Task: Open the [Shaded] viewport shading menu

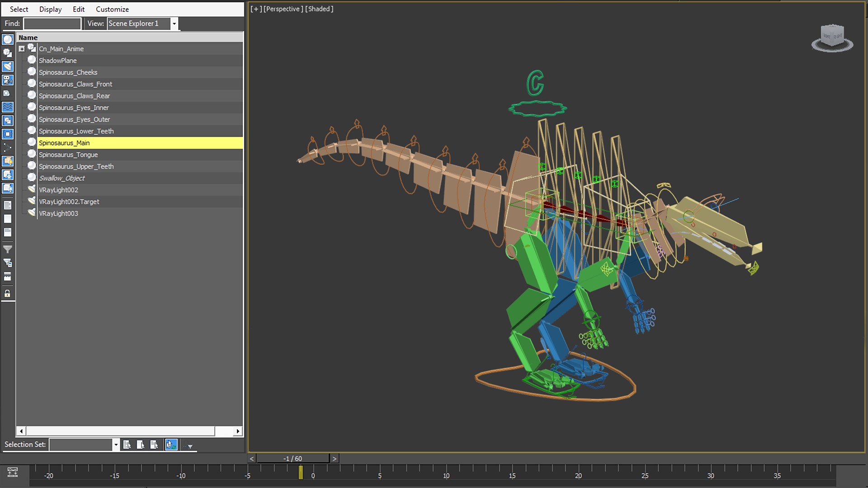Action: point(319,9)
